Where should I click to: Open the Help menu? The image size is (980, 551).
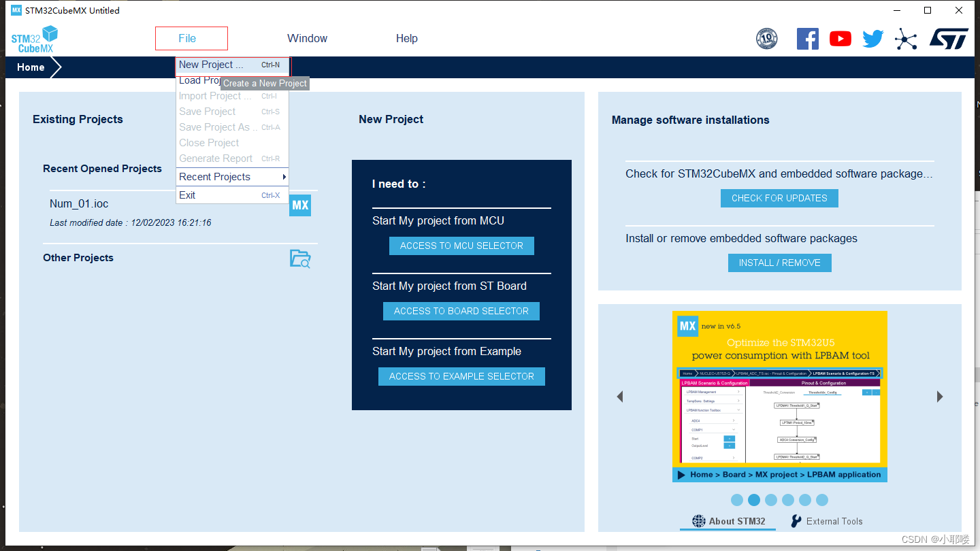(407, 38)
